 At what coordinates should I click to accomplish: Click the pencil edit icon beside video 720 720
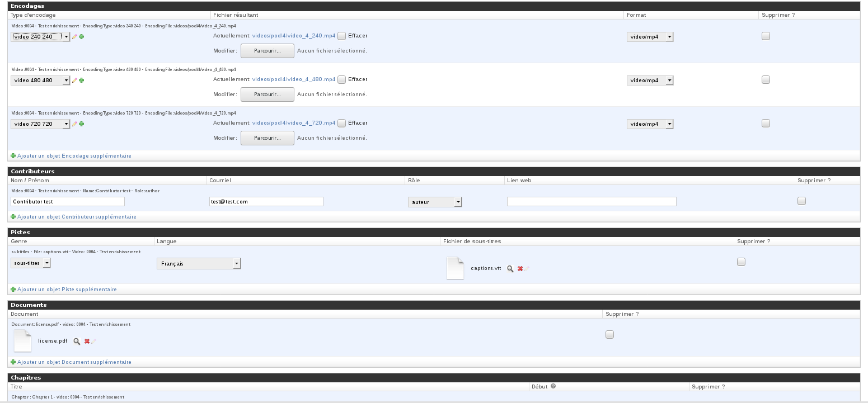click(74, 124)
